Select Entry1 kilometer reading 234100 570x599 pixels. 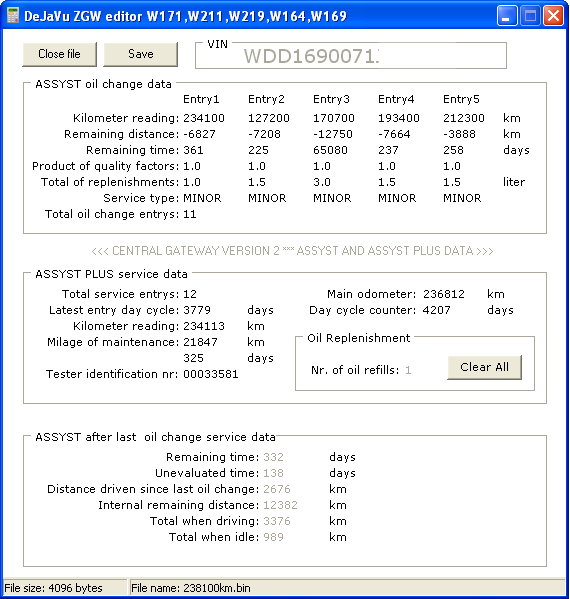coord(204,118)
